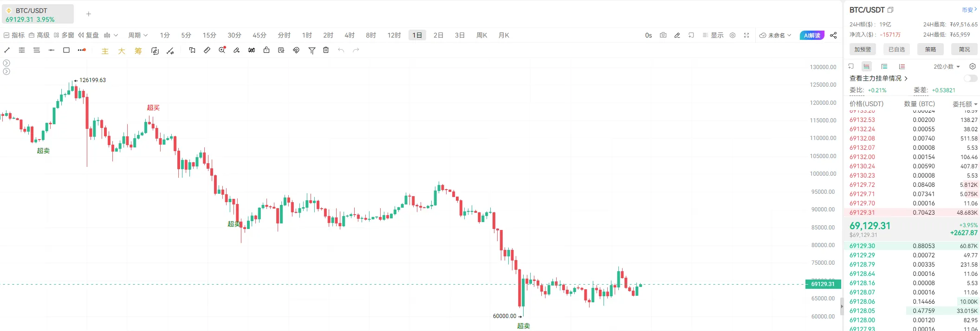Image resolution: width=980 pixels, height=331 pixels.
Task: Expand the 未命名 layout dropdown
Action: 775,35
